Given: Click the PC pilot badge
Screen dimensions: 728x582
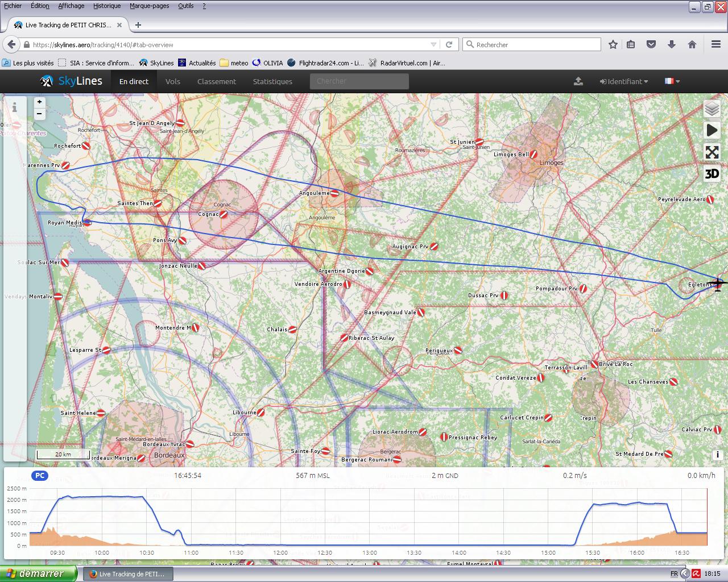Looking at the screenshot, I should (x=40, y=476).
